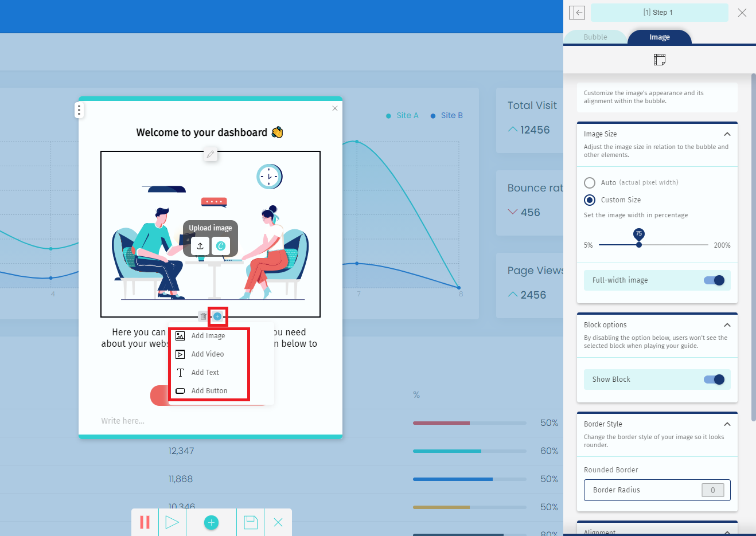Click the trash icon below the image
The width and height of the screenshot is (756, 536).
pyautogui.click(x=203, y=316)
